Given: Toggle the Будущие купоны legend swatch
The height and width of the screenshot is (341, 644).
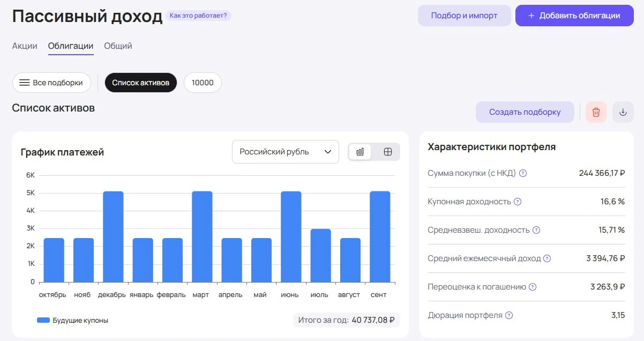Looking at the screenshot, I should click(x=43, y=320).
